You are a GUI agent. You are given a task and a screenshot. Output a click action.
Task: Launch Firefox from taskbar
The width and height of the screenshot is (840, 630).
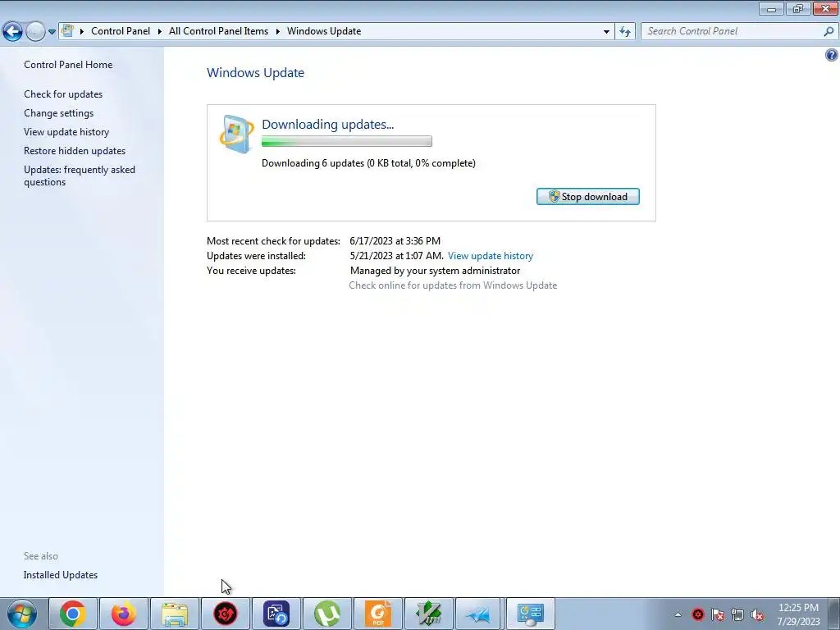123,614
